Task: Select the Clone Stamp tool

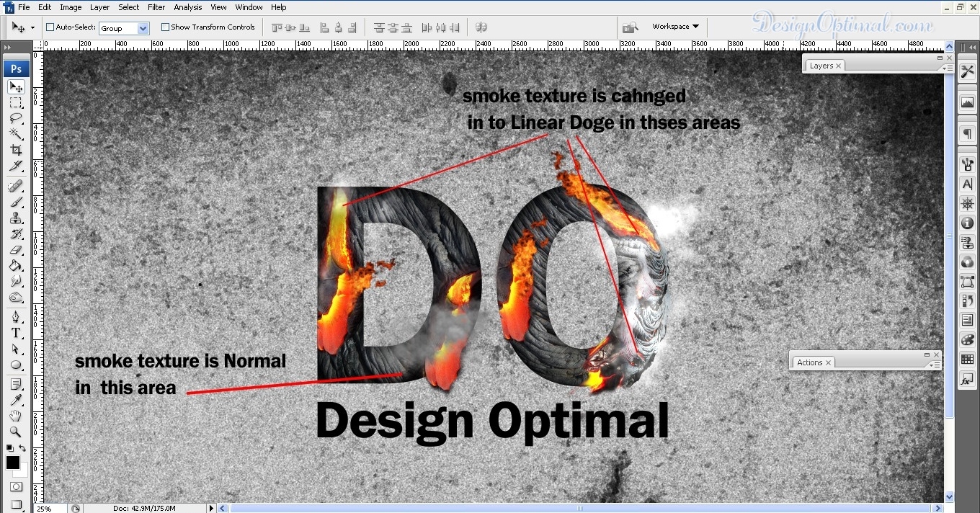Action: [16, 218]
